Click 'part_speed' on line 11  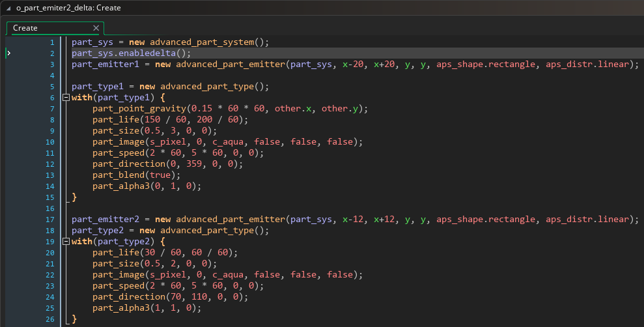pos(119,153)
